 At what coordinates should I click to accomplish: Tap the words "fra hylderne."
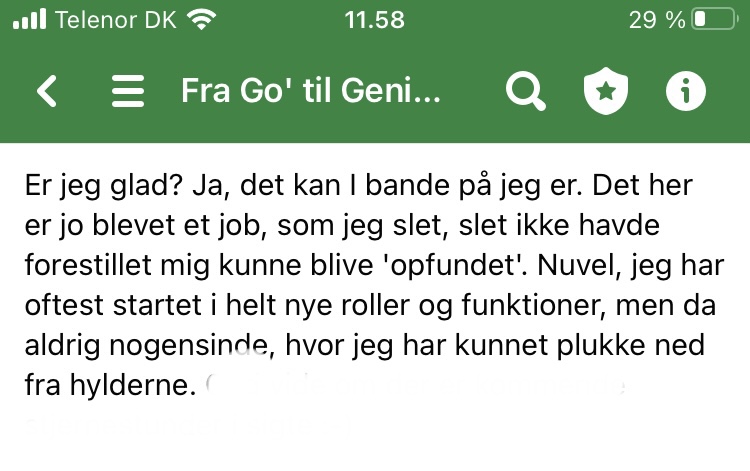tap(107, 385)
